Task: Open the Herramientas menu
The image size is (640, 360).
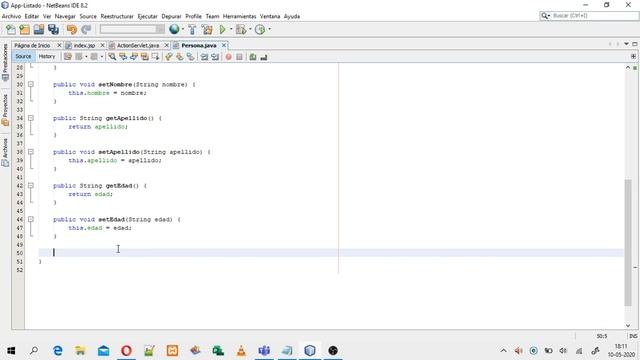Action: click(x=240, y=16)
